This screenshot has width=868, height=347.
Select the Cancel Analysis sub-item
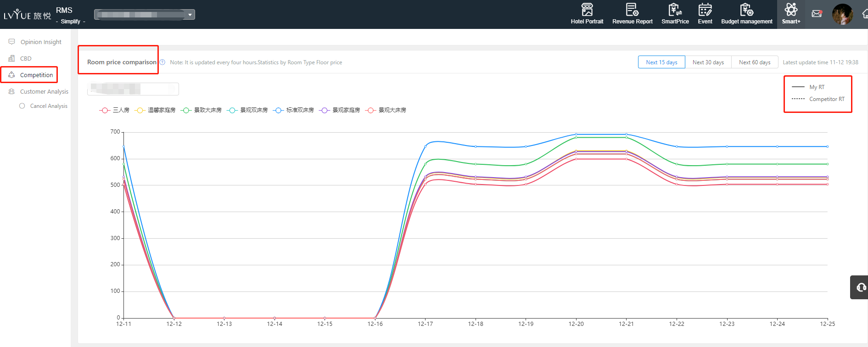click(44, 106)
